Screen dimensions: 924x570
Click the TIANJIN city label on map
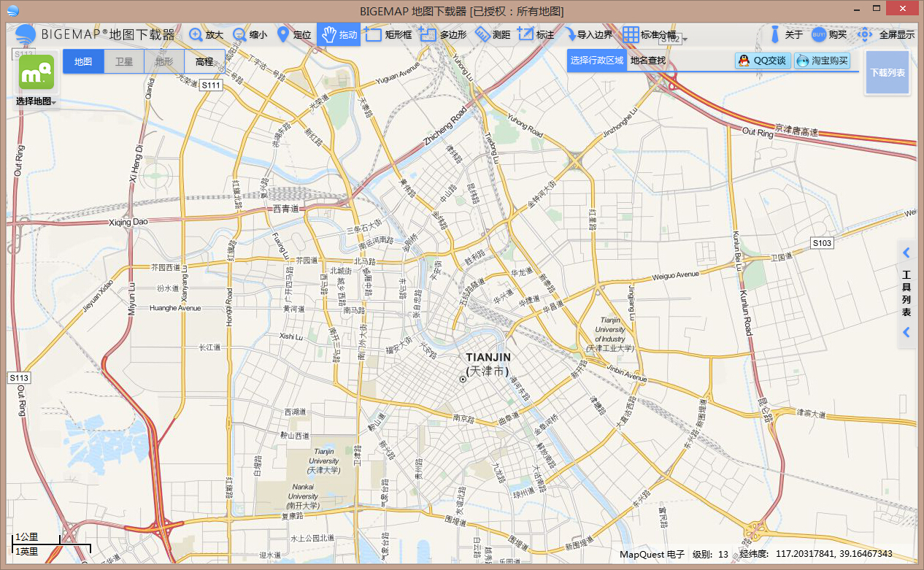[488, 357]
